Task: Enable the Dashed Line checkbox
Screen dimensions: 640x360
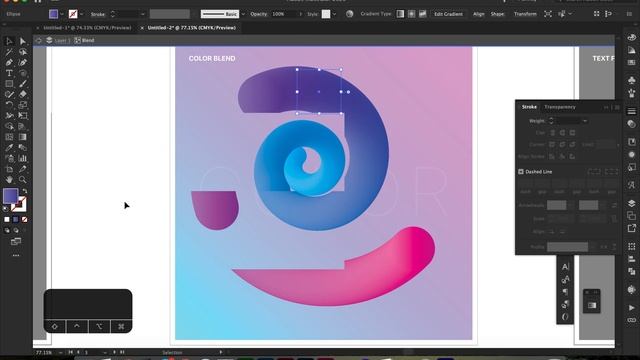Action: tap(521, 172)
